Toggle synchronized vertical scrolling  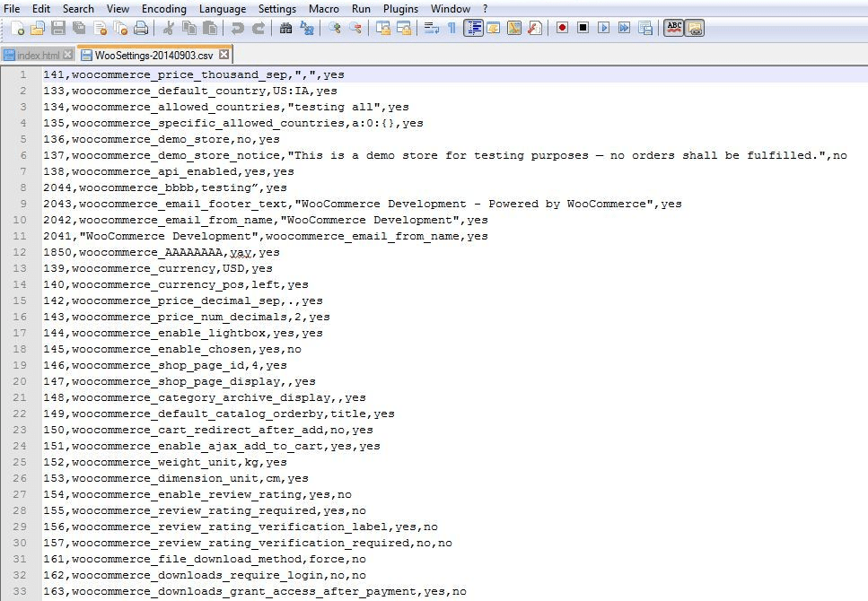(x=382, y=28)
